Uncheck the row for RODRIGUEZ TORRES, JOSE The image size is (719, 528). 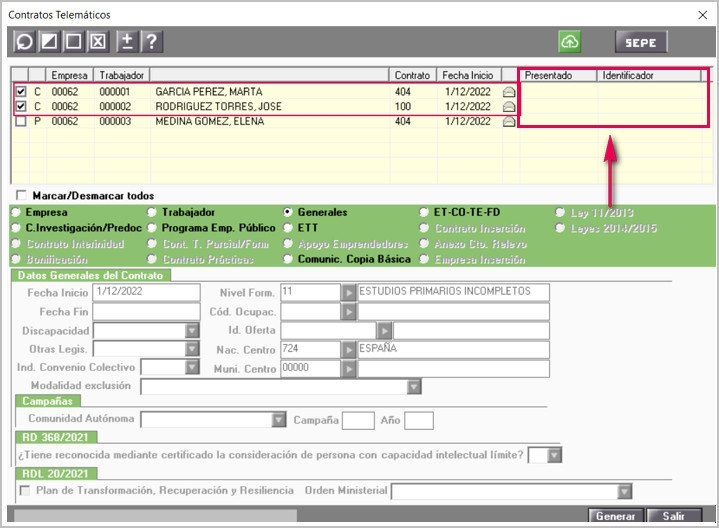(21, 106)
